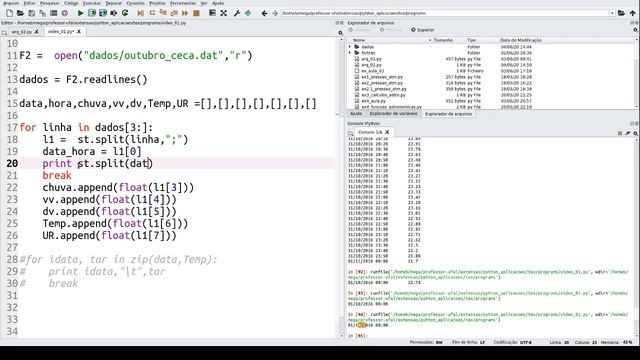
Task: Create a new file with toolbar icon
Action: [x=9, y=13]
